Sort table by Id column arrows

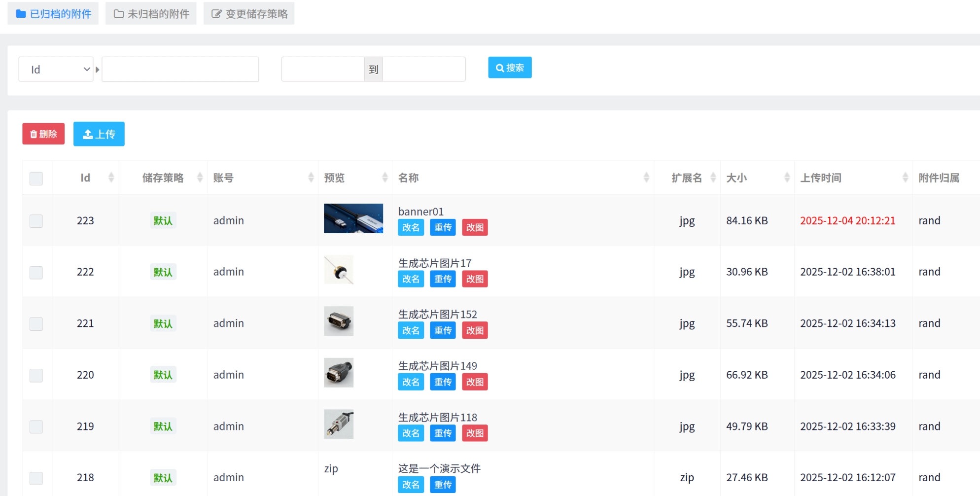pyautogui.click(x=111, y=177)
